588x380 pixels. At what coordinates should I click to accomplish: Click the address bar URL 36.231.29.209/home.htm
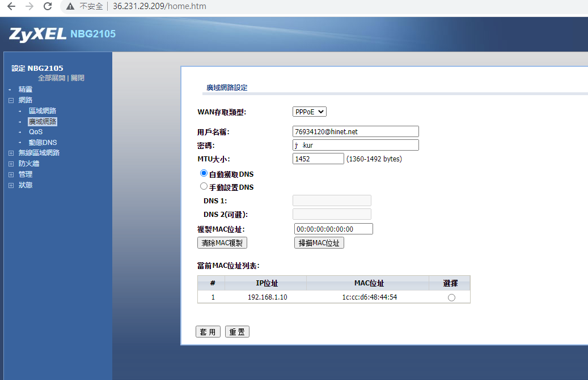(159, 6)
